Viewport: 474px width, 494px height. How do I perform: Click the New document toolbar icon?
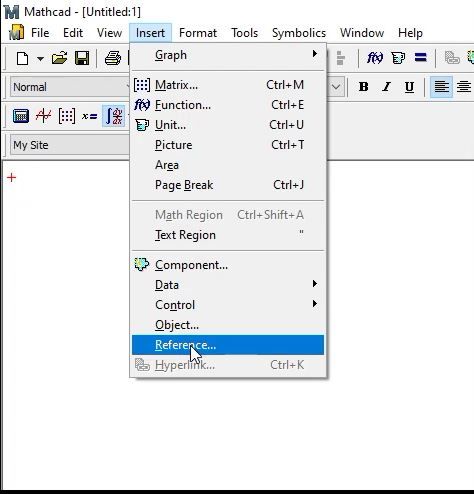point(22,59)
